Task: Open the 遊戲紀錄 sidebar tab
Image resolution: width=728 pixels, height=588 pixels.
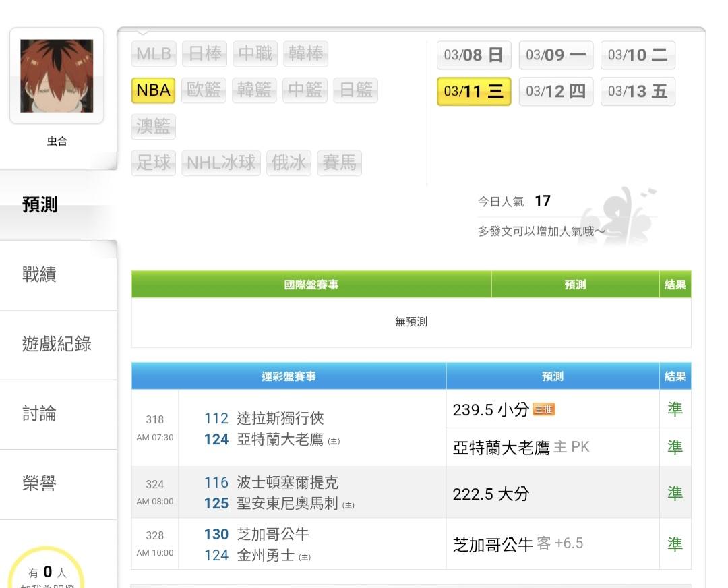Action: [58, 345]
